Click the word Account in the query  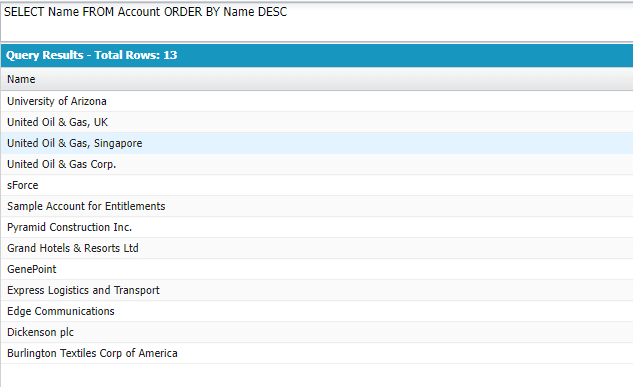coord(139,12)
